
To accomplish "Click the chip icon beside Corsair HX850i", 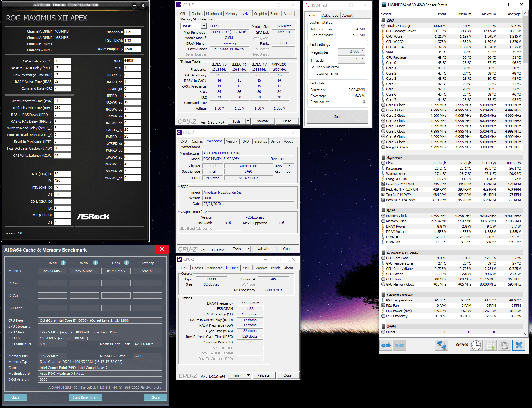I will [x=383, y=295].
